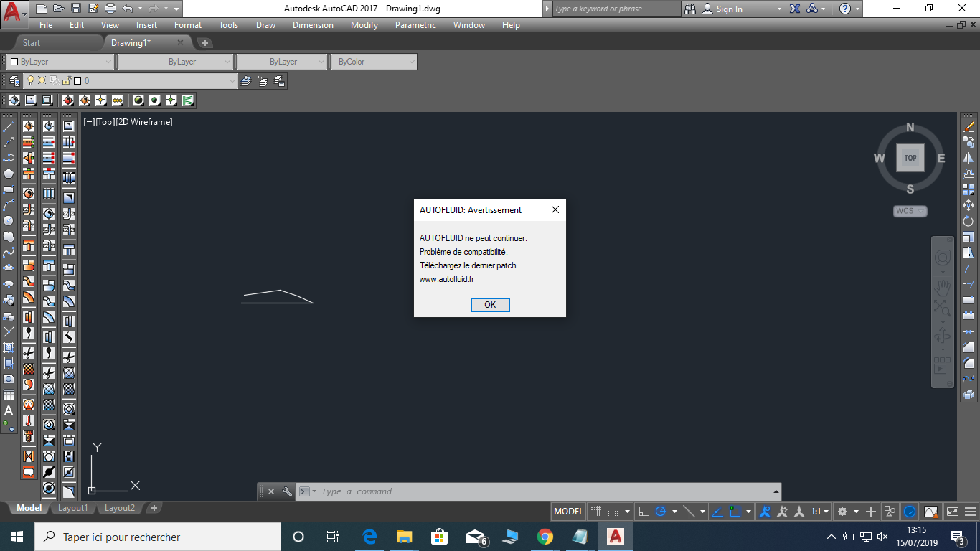Click the Isolate Objects icon

click(890, 512)
